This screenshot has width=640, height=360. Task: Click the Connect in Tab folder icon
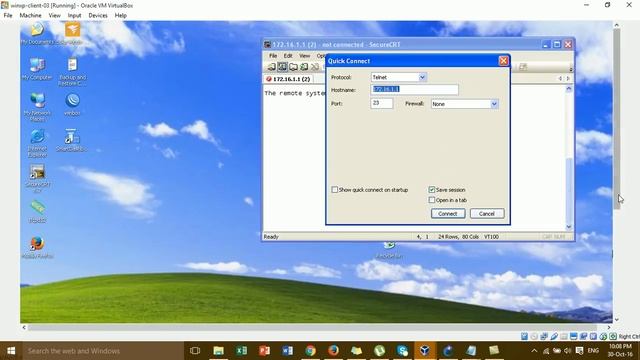(x=293, y=67)
